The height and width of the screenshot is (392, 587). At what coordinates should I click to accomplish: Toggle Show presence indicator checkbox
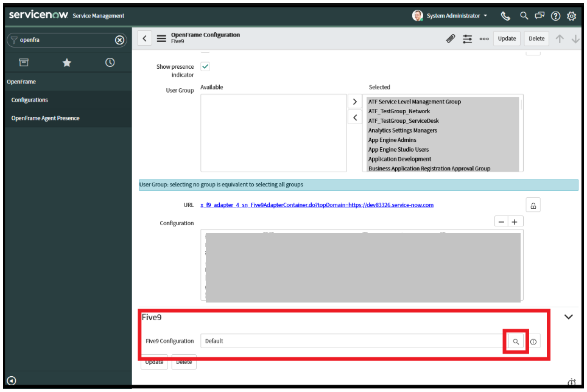205,66
